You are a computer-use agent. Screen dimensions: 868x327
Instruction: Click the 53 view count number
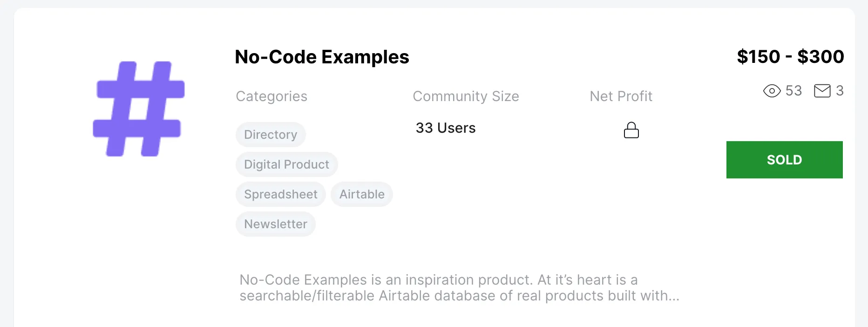(x=793, y=91)
